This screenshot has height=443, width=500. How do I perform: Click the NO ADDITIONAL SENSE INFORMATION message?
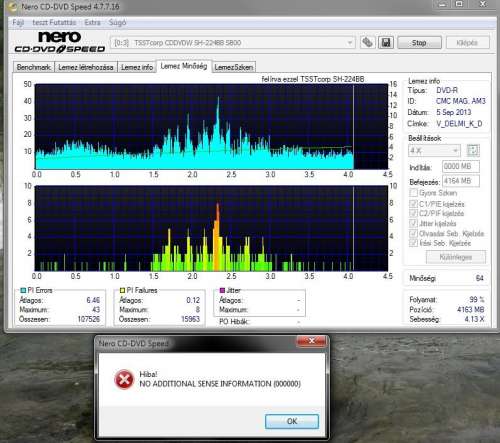pyautogui.click(x=220, y=384)
